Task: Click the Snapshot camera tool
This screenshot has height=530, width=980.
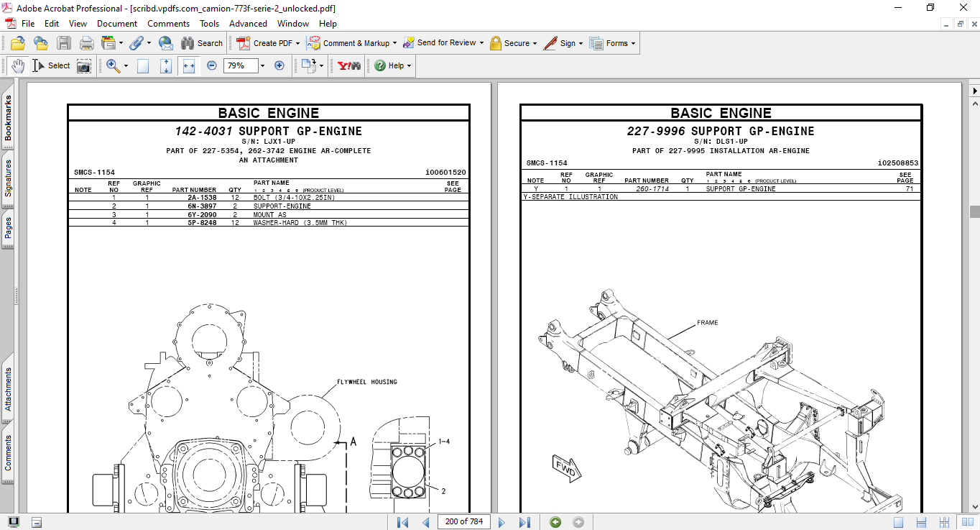Action: (84, 65)
